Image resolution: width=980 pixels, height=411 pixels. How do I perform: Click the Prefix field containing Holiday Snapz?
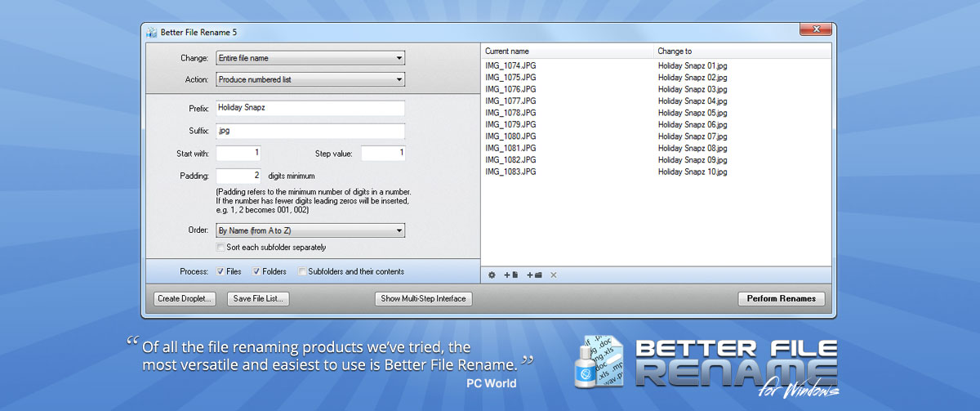pyautogui.click(x=310, y=109)
